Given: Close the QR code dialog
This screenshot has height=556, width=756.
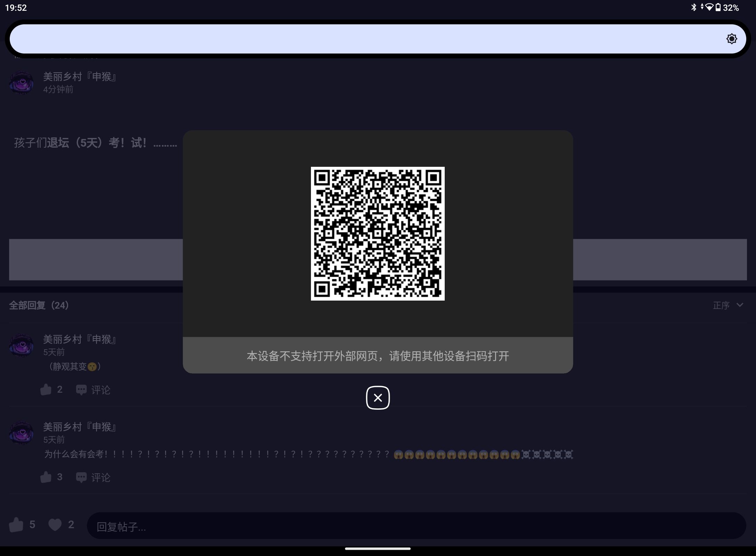Looking at the screenshot, I should [378, 398].
